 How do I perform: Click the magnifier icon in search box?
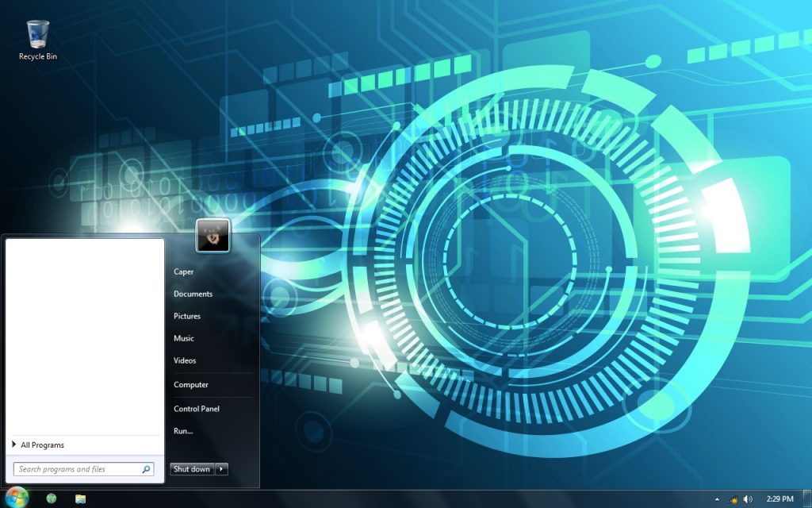pyautogui.click(x=146, y=469)
